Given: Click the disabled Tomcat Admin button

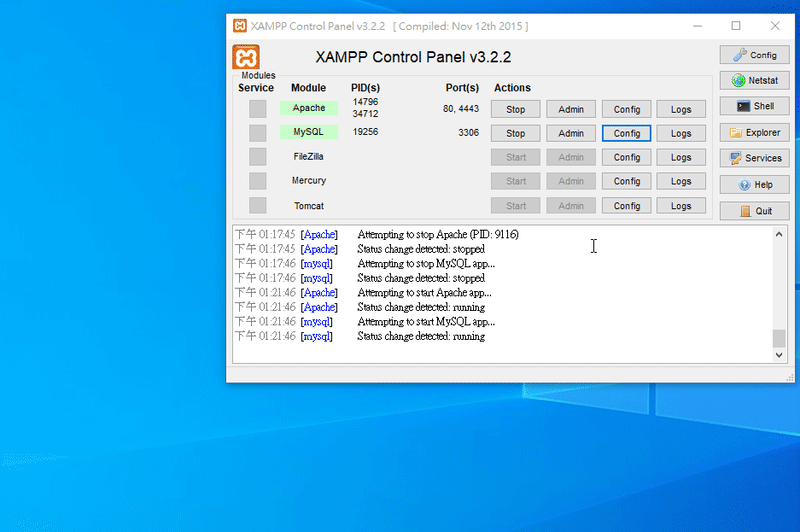Looking at the screenshot, I should [x=571, y=206].
